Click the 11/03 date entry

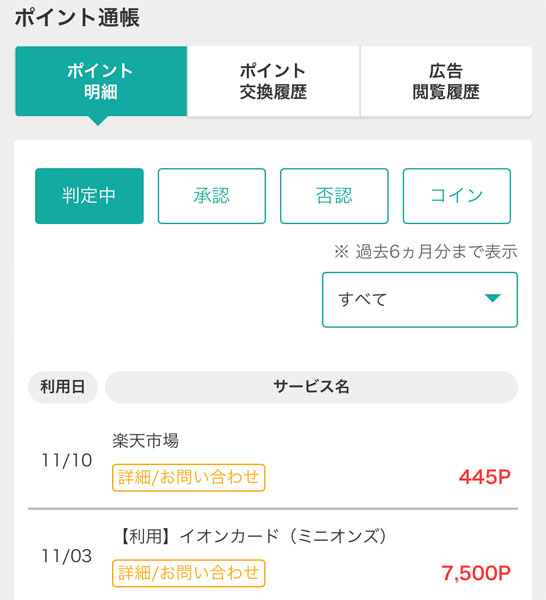click(x=67, y=556)
